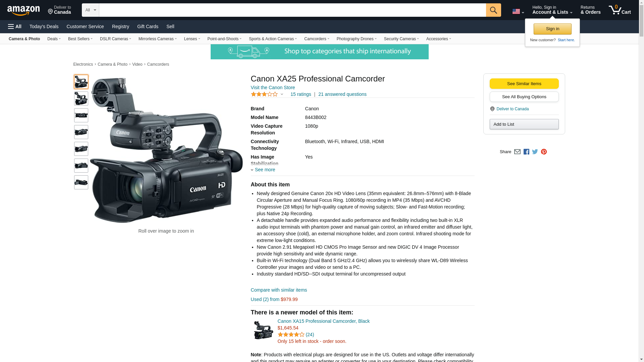Open Today's Deals
644x362 pixels.
point(44,26)
